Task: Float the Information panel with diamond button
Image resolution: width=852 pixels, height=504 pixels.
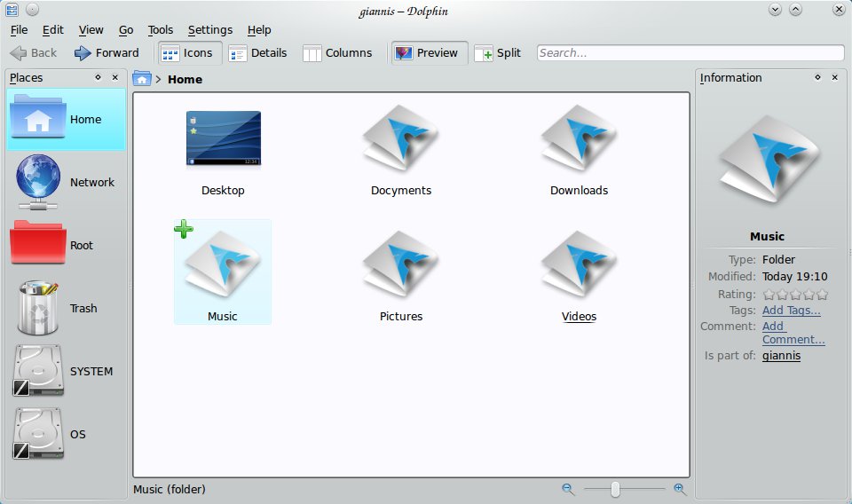Action: pos(817,78)
